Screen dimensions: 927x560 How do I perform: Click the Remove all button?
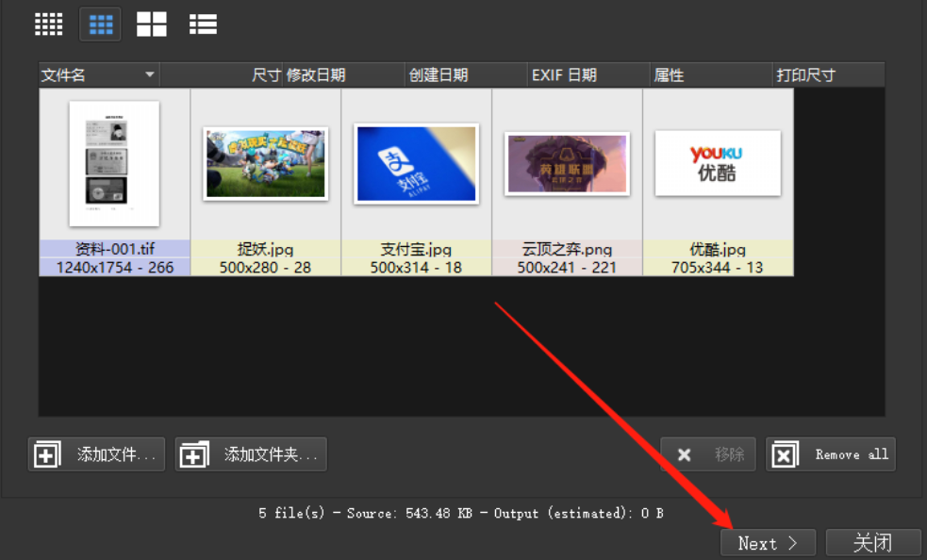click(x=831, y=454)
